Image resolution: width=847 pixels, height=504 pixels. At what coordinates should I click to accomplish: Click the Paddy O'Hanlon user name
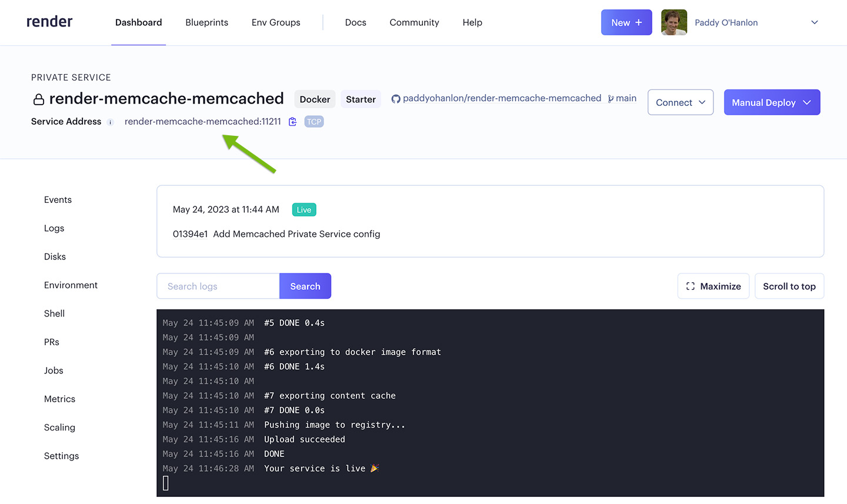pos(726,22)
